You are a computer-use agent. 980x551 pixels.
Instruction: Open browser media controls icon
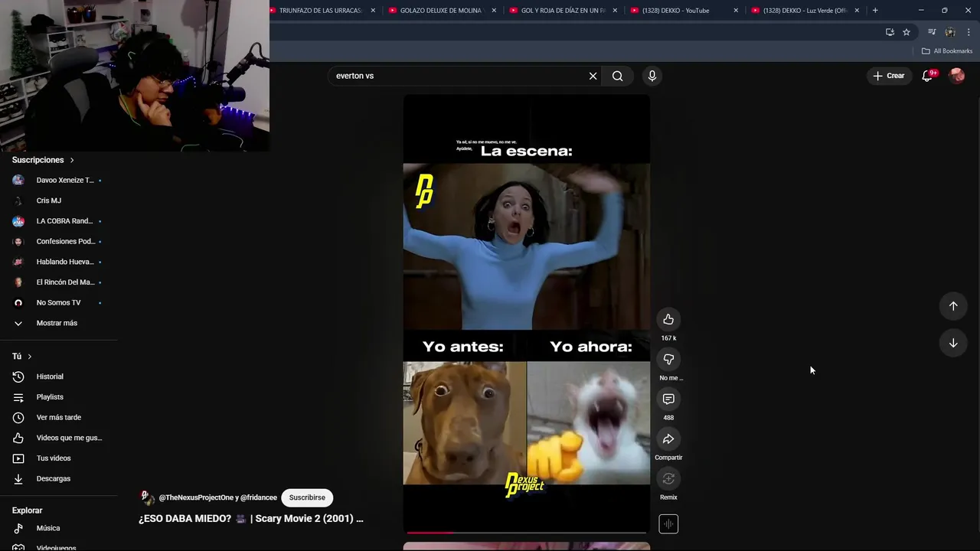(932, 32)
